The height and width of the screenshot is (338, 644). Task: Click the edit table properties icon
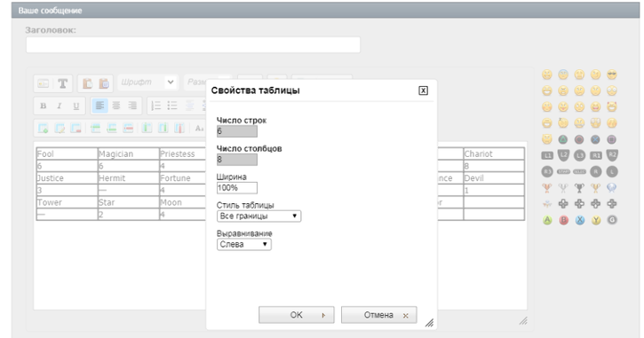(60, 129)
